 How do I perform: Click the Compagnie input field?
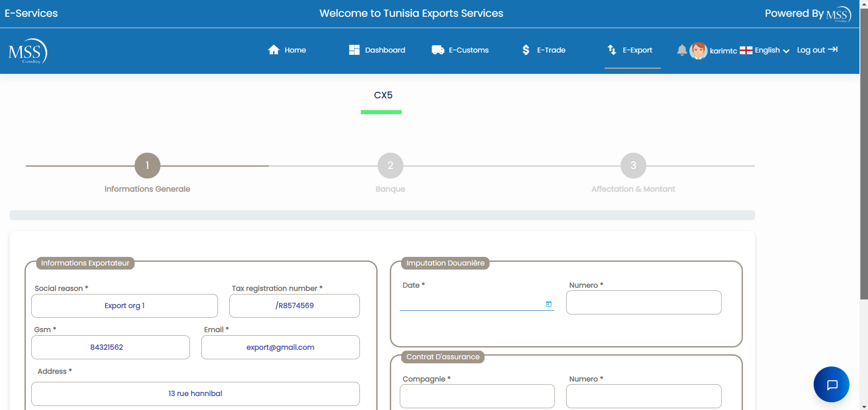click(x=477, y=396)
